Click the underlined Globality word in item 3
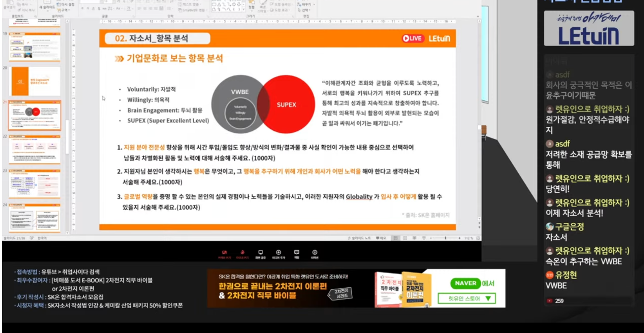The height and width of the screenshot is (333, 644). click(x=359, y=197)
